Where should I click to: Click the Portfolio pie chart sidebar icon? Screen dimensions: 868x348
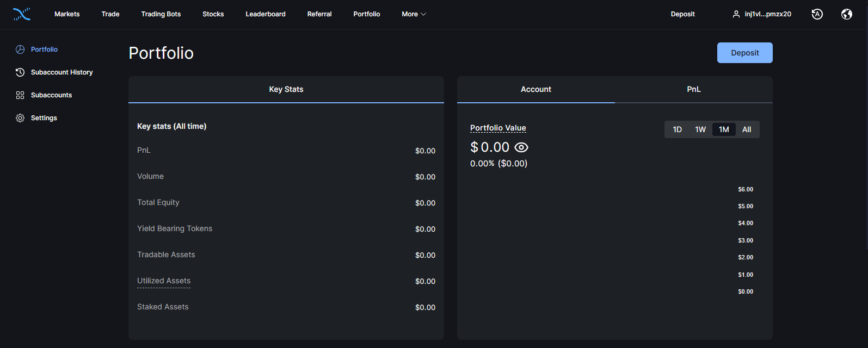pyautogui.click(x=20, y=49)
